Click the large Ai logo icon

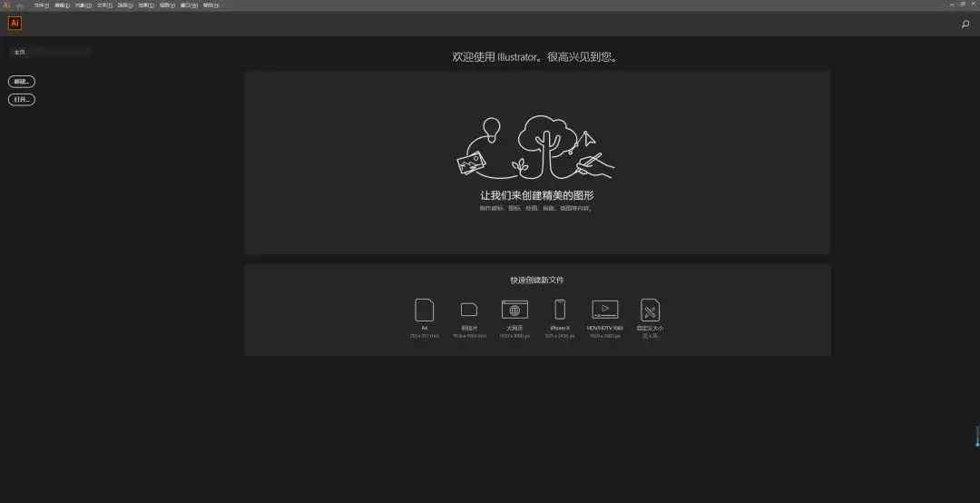click(15, 23)
